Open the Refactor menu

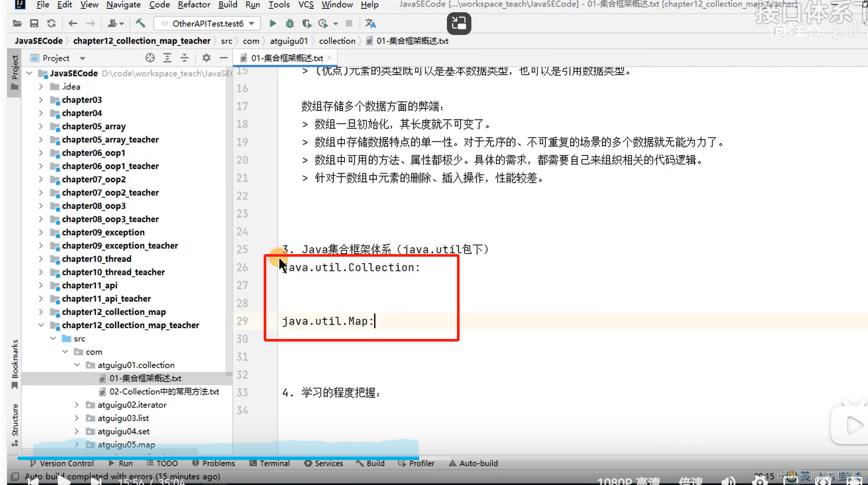194,5
